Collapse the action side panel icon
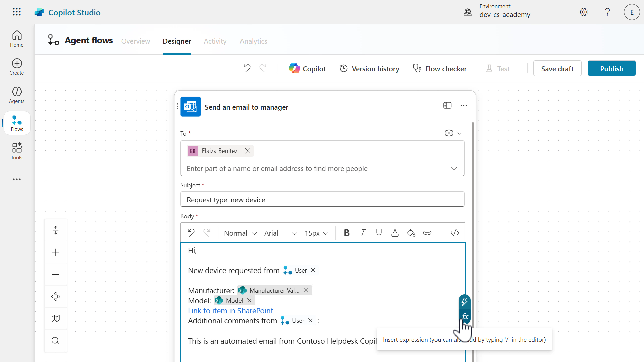The height and width of the screenshot is (362, 644). pos(447,106)
